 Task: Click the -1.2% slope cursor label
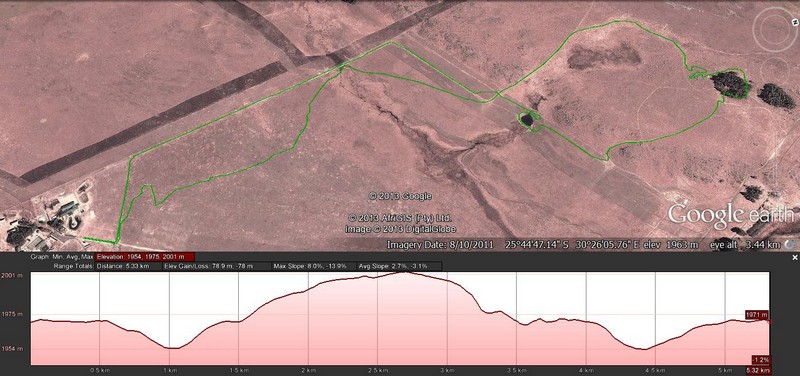point(761,360)
